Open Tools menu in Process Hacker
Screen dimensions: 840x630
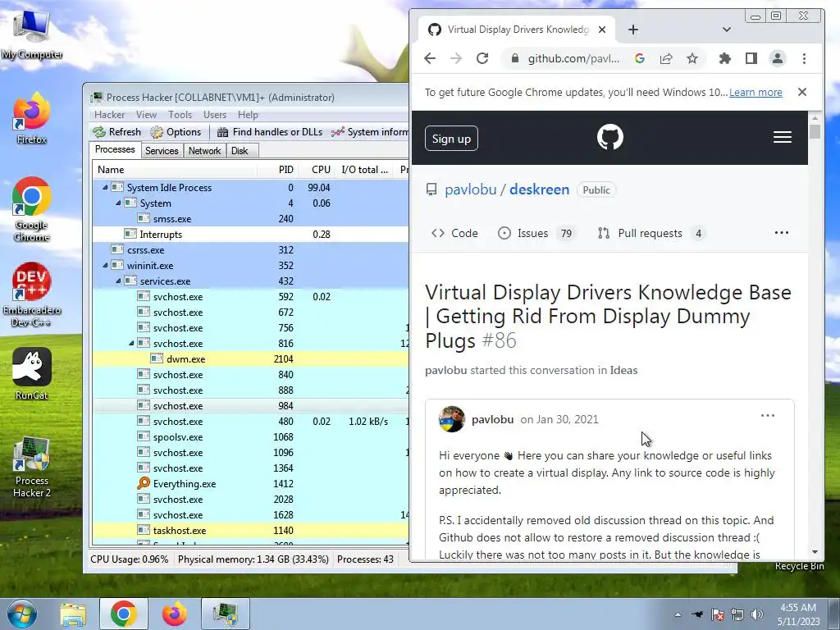180,115
